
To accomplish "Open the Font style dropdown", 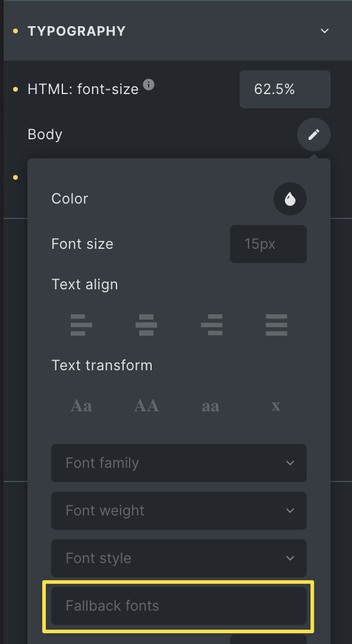I will click(x=179, y=558).
